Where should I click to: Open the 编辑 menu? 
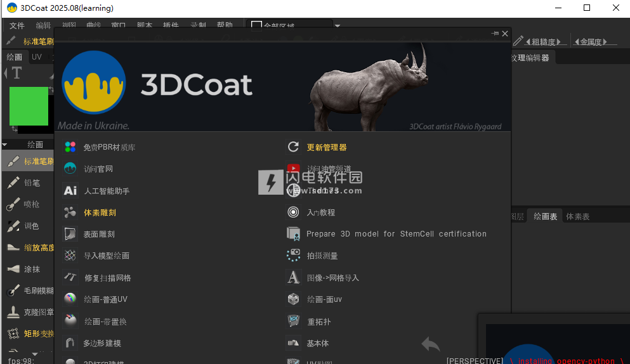[43, 26]
